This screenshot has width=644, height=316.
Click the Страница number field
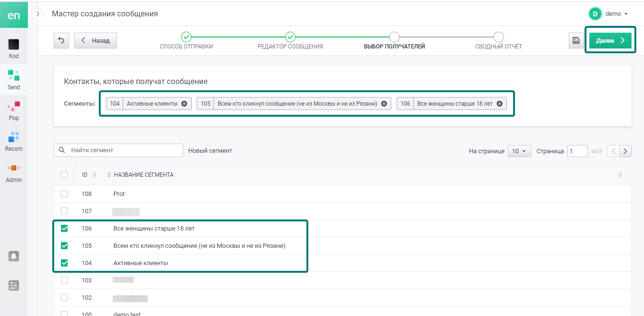577,151
